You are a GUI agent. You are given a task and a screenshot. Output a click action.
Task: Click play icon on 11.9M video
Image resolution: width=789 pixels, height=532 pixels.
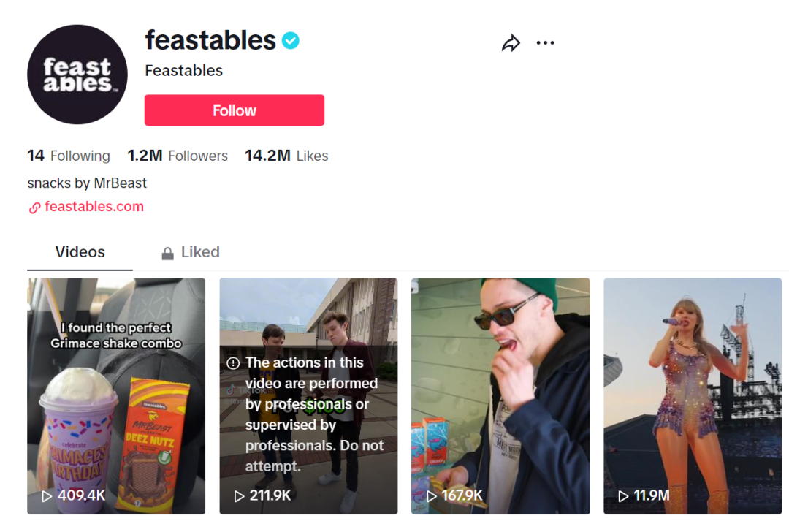pyautogui.click(x=623, y=496)
